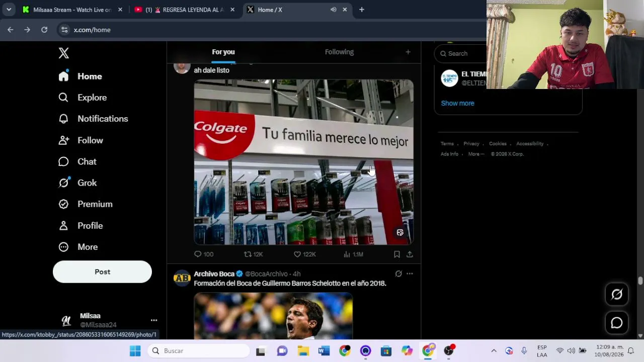The width and height of the screenshot is (644, 362).
Task: Click the X logo in the sidebar
Action: [63, 53]
